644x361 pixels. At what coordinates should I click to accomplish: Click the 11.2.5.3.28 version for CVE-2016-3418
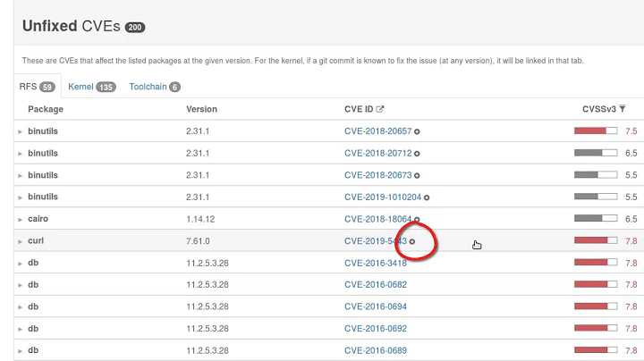point(208,263)
